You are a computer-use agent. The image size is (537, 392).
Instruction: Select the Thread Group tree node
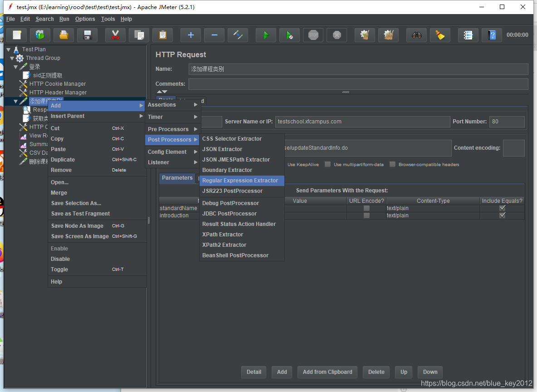pyautogui.click(x=43, y=58)
